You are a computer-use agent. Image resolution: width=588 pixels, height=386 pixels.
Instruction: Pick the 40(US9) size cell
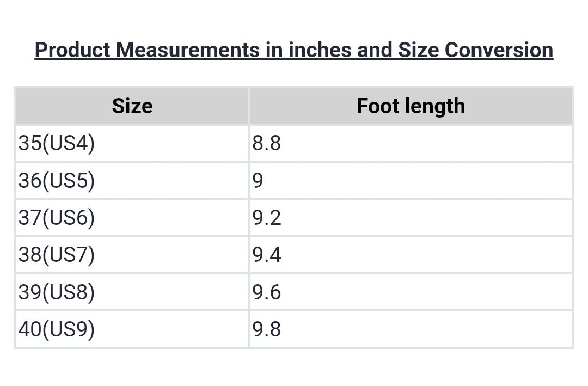(x=57, y=329)
